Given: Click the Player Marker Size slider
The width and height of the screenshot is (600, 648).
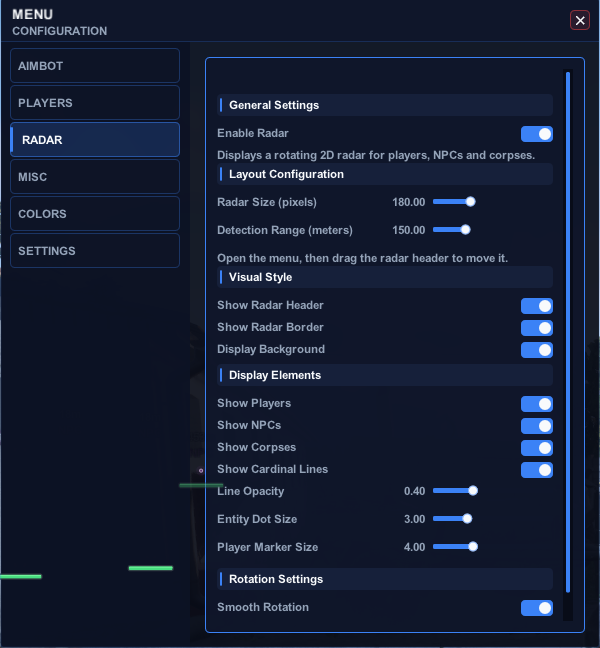Looking at the screenshot, I should pyautogui.click(x=455, y=547).
